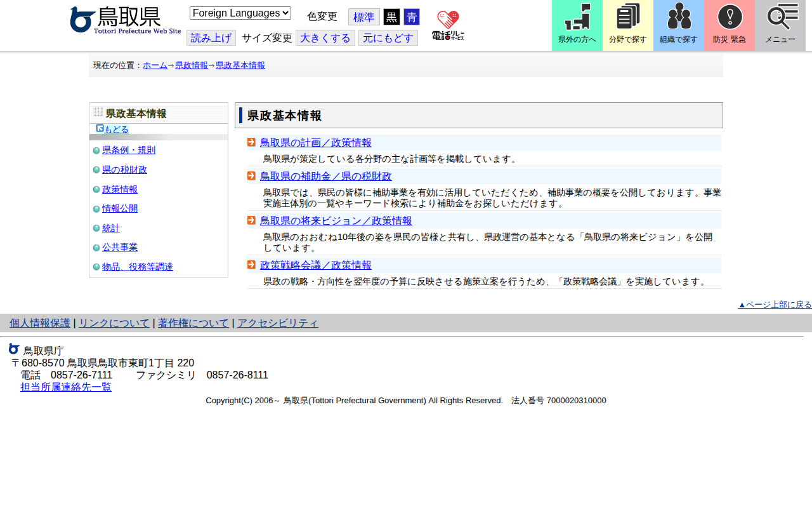The height and width of the screenshot is (508, 812).
Task: Click the 電話リレーサービス icon
Action: (x=448, y=24)
